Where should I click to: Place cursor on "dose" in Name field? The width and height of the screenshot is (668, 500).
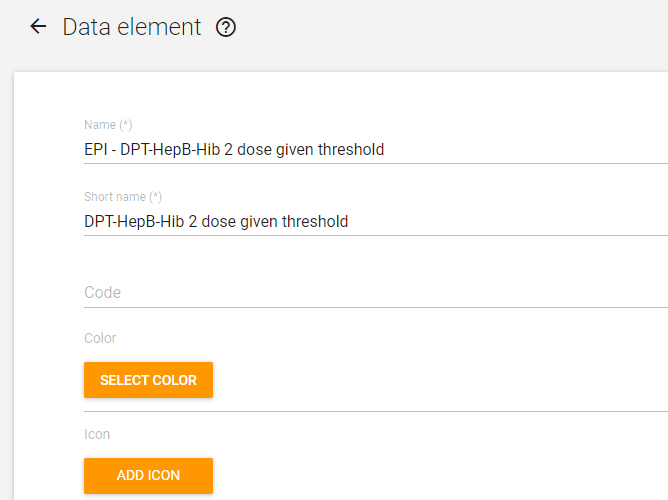[254, 149]
